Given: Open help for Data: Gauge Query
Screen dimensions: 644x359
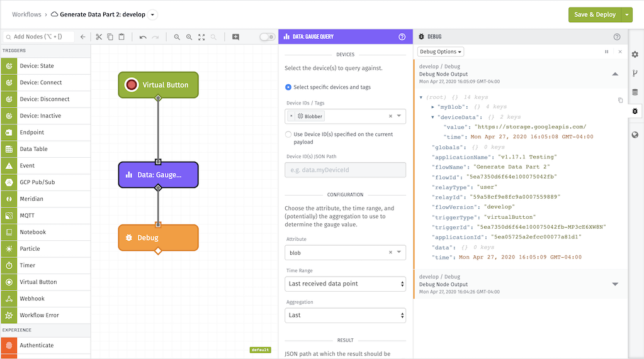Looking at the screenshot, I should (x=402, y=37).
